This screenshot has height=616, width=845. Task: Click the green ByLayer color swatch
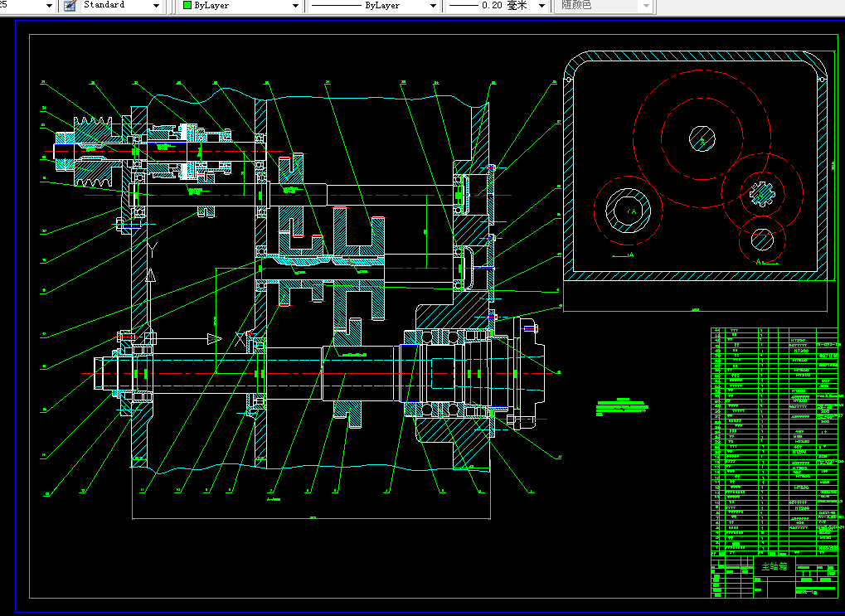click(x=187, y=6)
